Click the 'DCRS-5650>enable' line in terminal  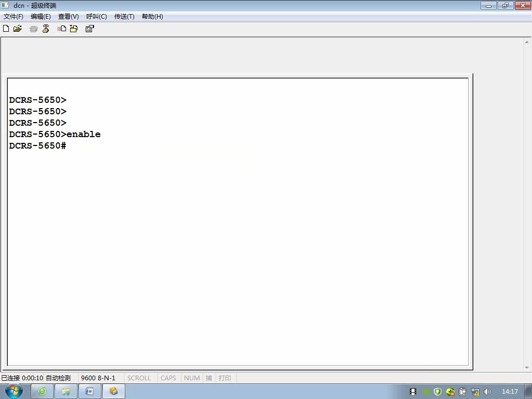pos(55,134)
